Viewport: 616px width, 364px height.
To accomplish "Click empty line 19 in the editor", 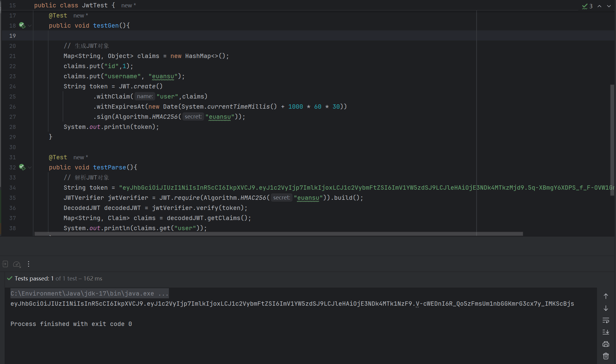I will click(x=246, y=36).
